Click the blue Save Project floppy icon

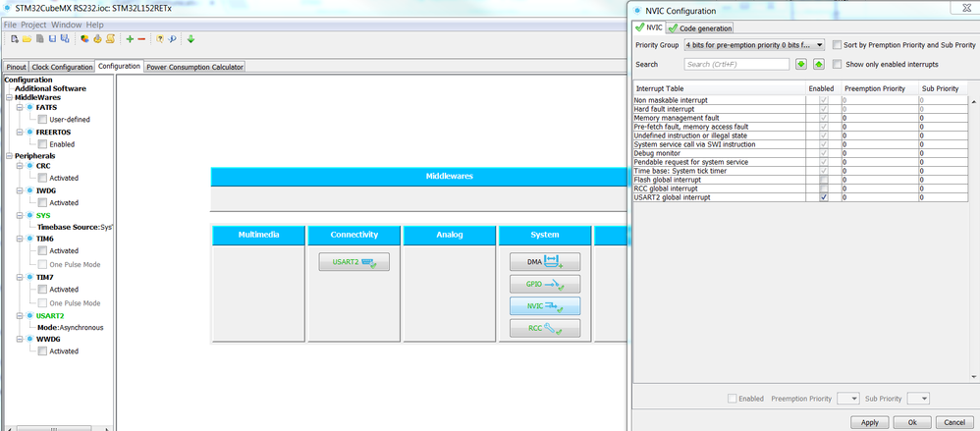[52, 38]
